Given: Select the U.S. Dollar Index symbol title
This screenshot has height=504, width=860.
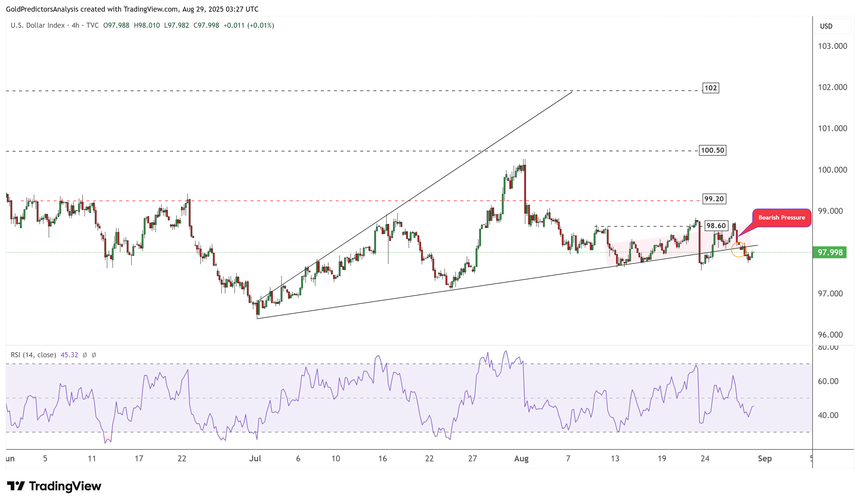Looking at the screenshot, I should click(x=38, y=25).
